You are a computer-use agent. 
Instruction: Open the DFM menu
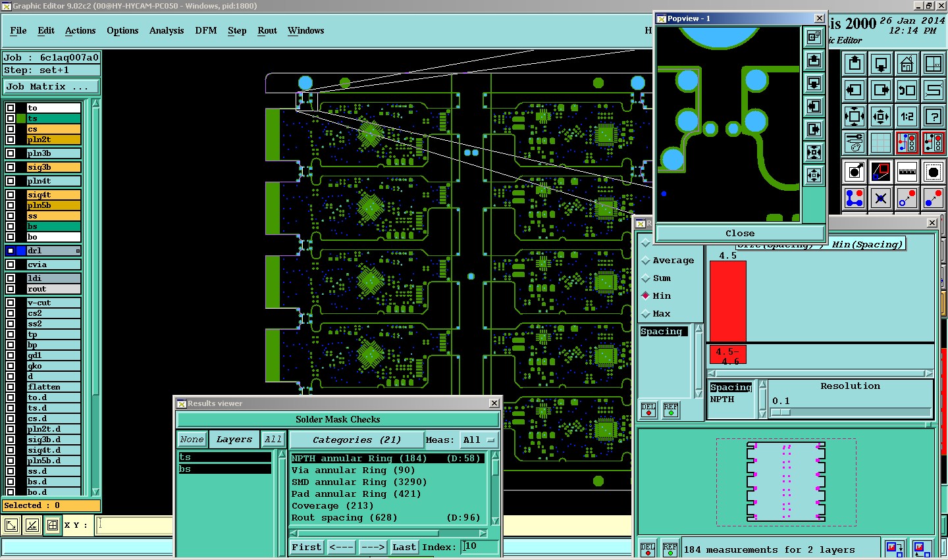pyautogui.click(x=206, y=30)
